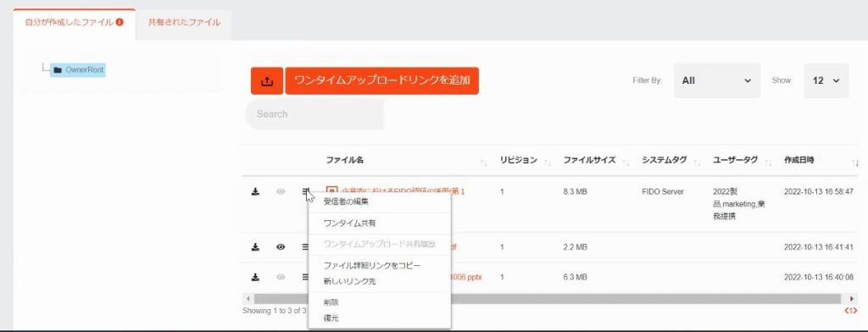
Task: Open the hamburger menu of the 2.2 MB file
Action: click(305, 246)
